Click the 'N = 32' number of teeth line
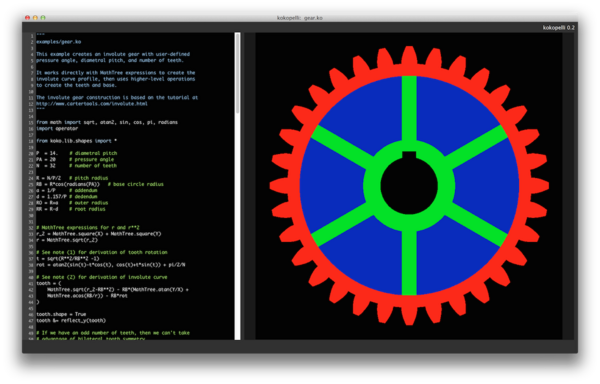The image size is (600, 384). click(77, 166)
